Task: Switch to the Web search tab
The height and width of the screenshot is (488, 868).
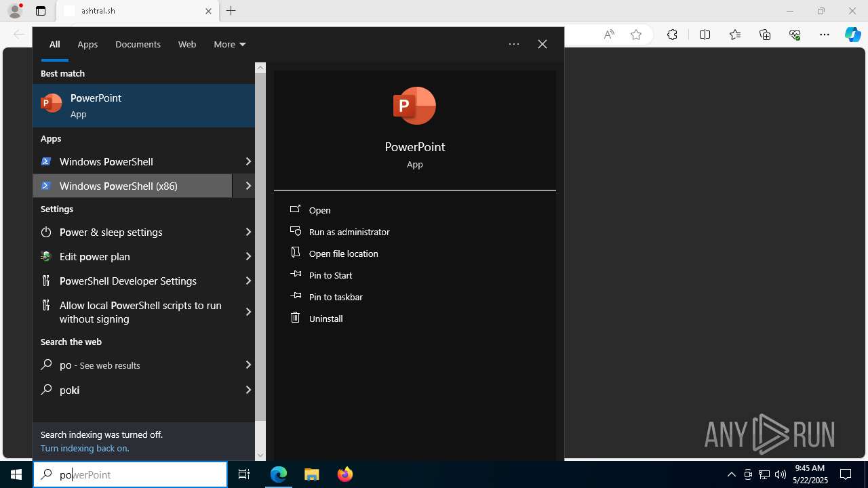Action: [187, 44]
